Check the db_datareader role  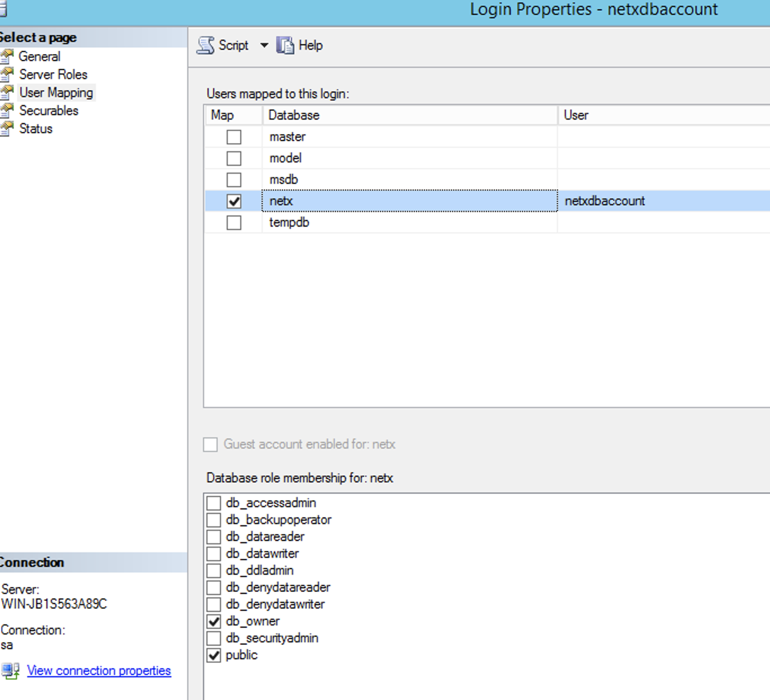(214, 537)
